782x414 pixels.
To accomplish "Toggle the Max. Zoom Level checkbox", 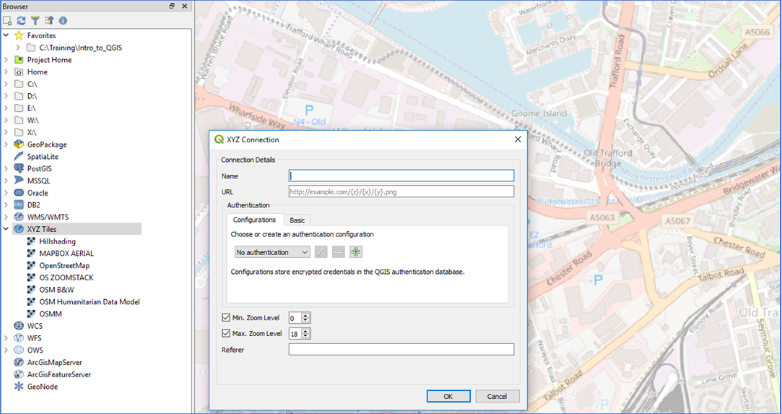I will [226, 333].
